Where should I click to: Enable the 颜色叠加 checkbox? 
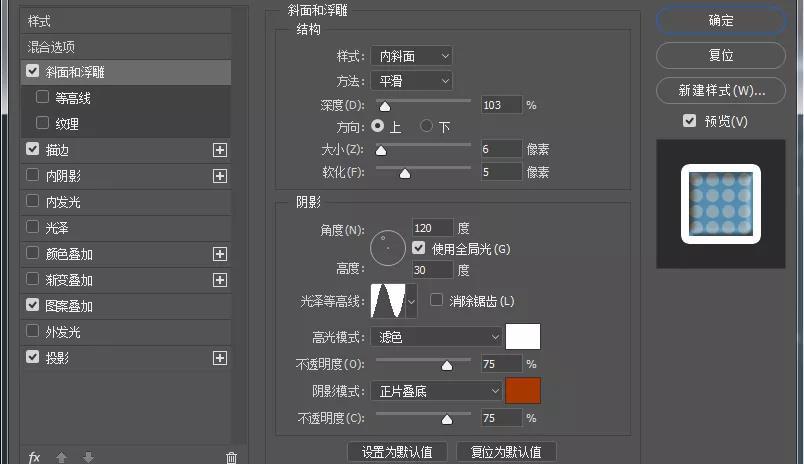pos(32,253)
